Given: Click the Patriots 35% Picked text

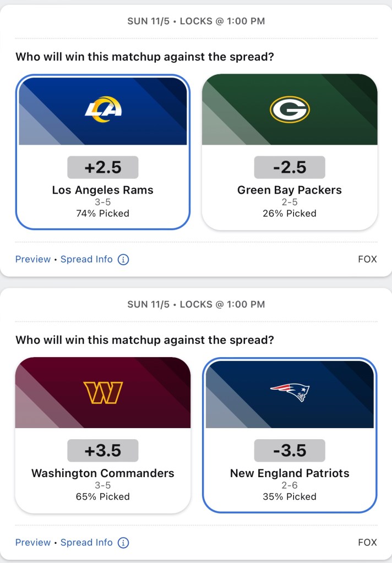Looking at the screenshot, I should [290, 496].
